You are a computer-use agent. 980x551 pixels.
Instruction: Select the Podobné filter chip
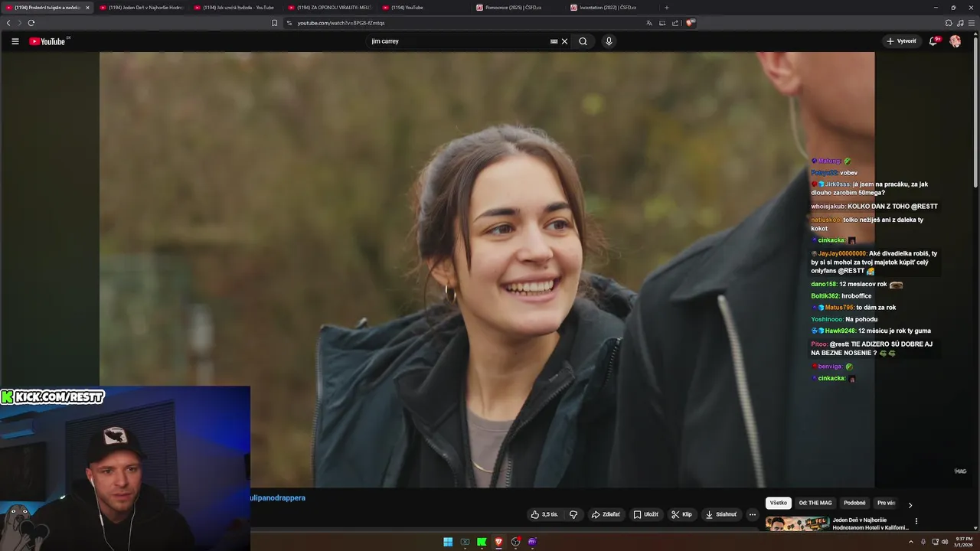(x=854, y=503)
